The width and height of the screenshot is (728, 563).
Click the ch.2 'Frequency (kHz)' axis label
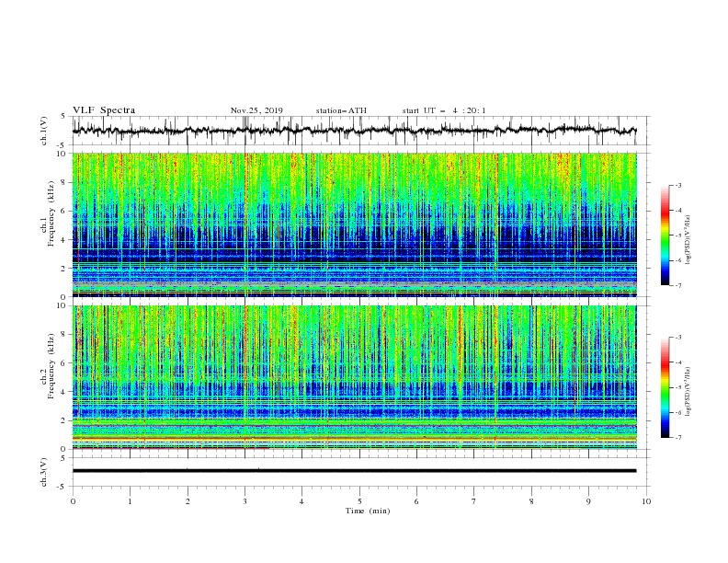51,366
